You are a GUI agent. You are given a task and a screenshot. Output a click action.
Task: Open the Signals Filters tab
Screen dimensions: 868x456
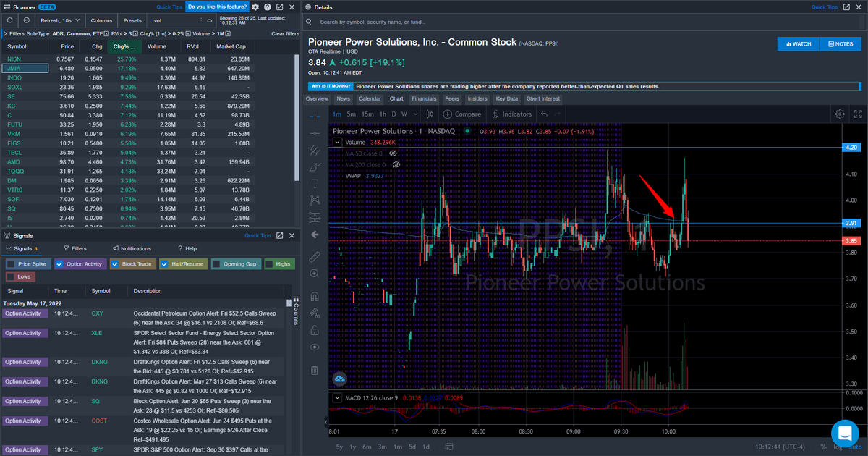(75, 248)
